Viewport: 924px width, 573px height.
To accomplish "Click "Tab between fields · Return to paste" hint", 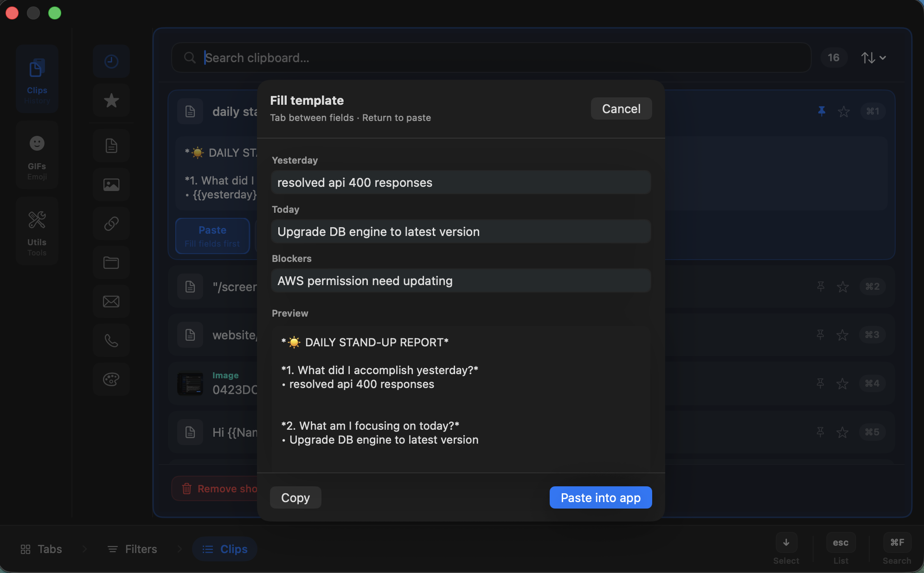I will click(350, 118).
